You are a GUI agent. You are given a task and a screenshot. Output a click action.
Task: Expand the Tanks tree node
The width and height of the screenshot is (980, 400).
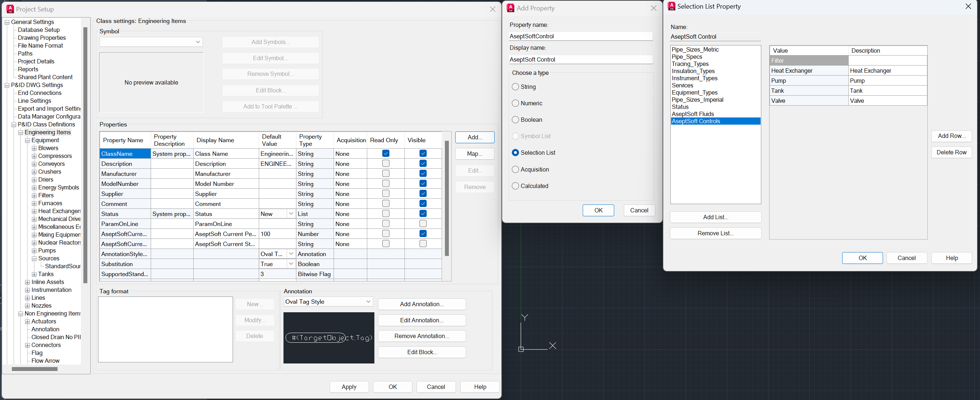(x=34, y=274)
